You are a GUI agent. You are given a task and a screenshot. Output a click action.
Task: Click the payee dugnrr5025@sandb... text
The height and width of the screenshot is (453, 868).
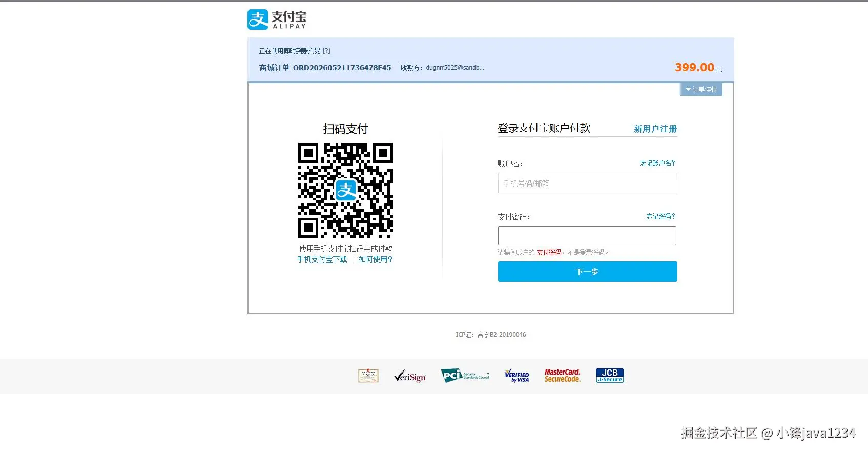(x=455, y=68)
